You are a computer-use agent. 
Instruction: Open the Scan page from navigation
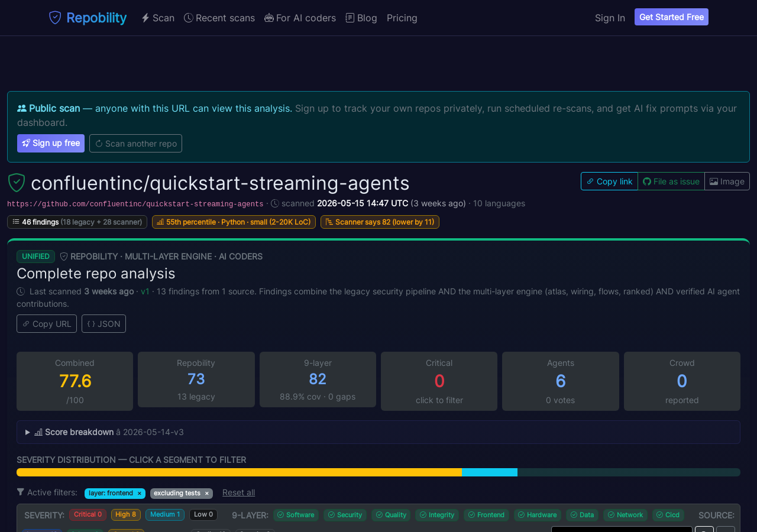(x=158, y=18)
